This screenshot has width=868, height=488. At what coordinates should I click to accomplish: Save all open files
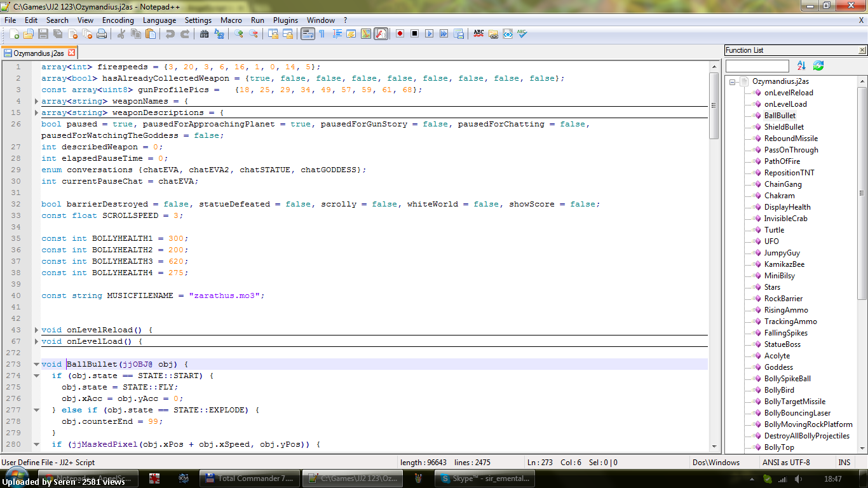tap(58, 34)
